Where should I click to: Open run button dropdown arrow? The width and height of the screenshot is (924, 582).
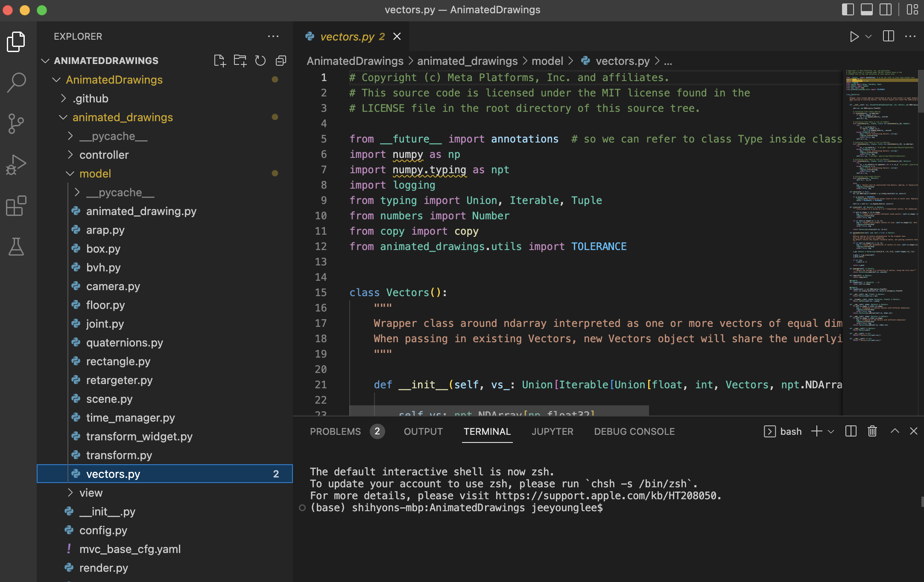tap(868, 37)
